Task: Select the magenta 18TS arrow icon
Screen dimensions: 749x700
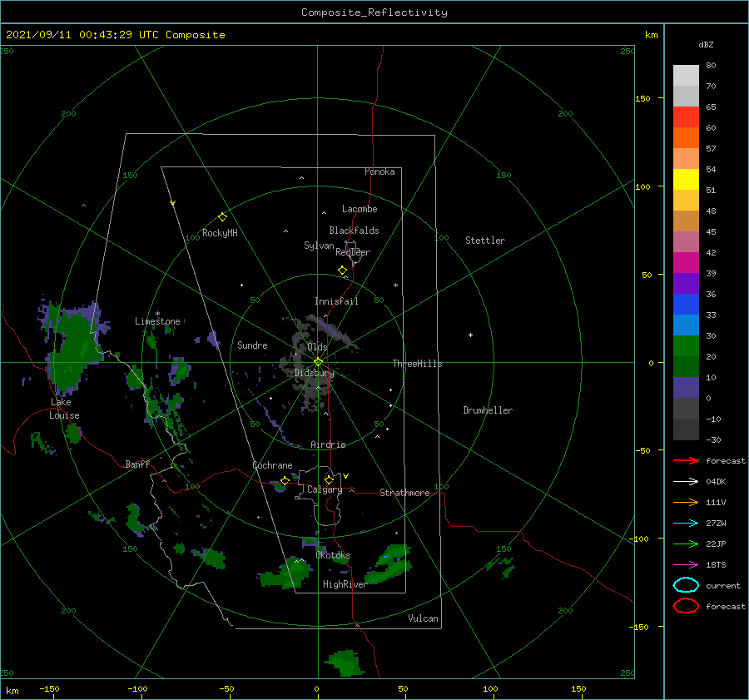Action: point(686,565)
